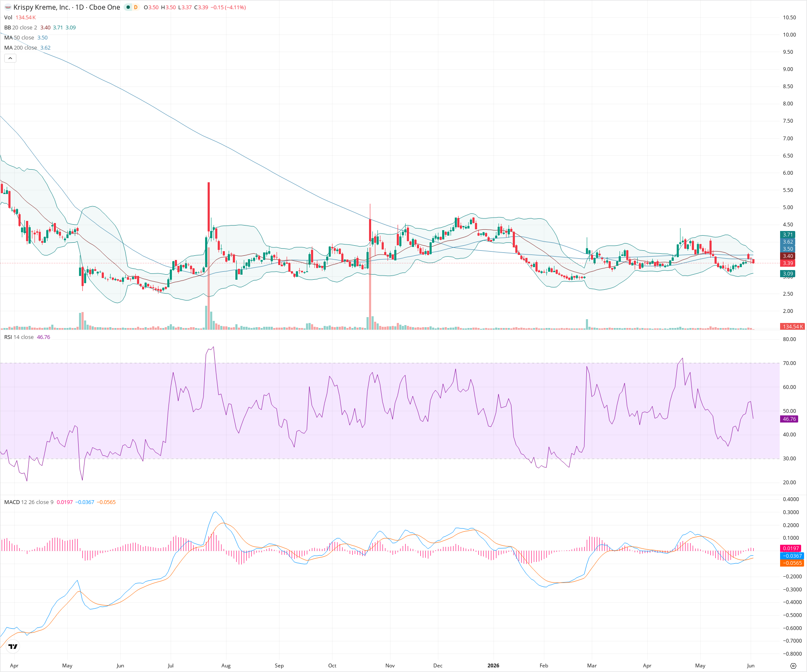807x672 pixels.
Task: Select the Vol indicator legend
Action: pyautogui.click(x=20, y=17)
